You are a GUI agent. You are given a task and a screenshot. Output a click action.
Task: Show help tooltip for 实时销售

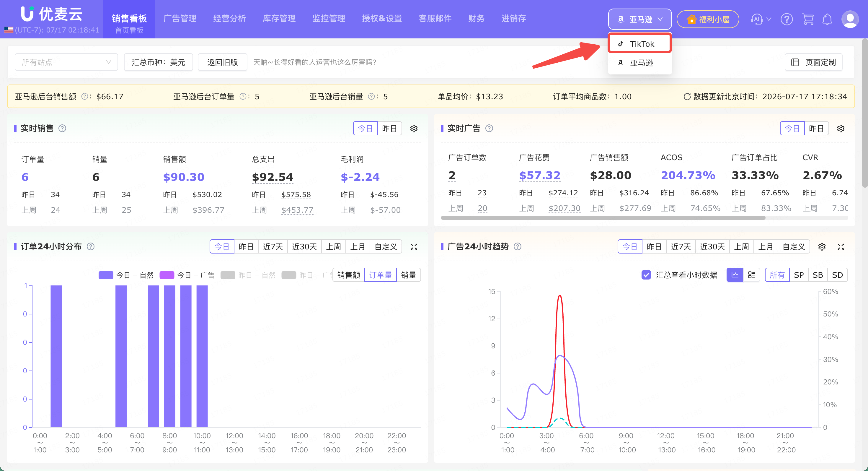[62, 129]
